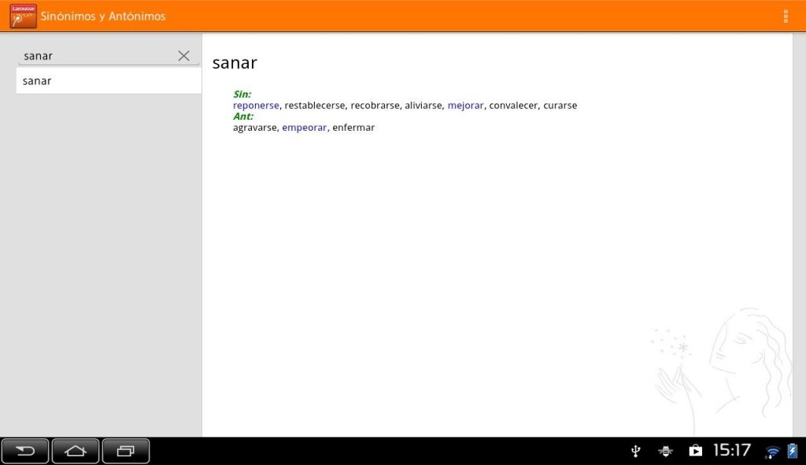Click the word agravarse
806x465 pixels.
point(254,127)
